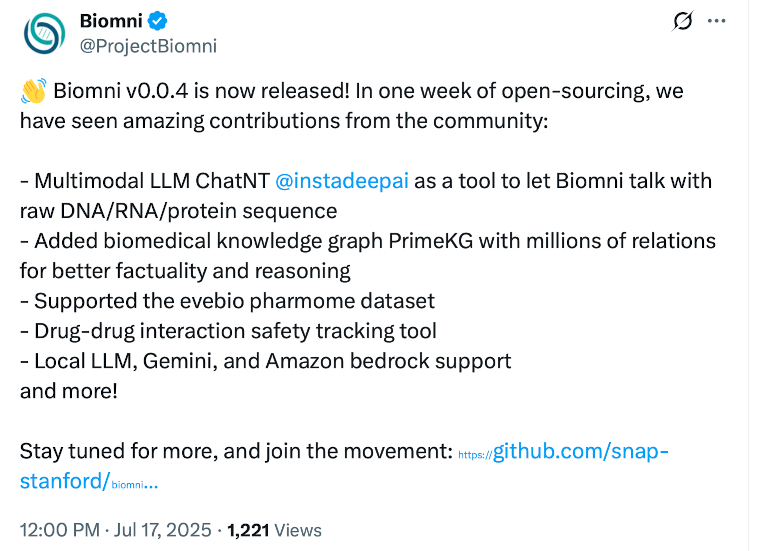
Task: Click the "raw DNA/RNA/protein sequence" line
Action: (x=178, y=212)
